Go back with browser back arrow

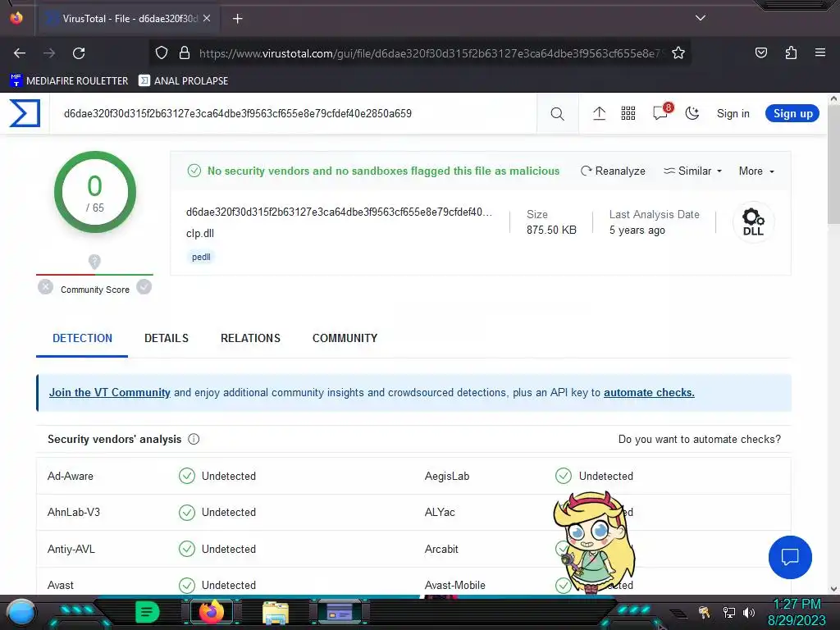pyautogui.click(x=20, y=53)
